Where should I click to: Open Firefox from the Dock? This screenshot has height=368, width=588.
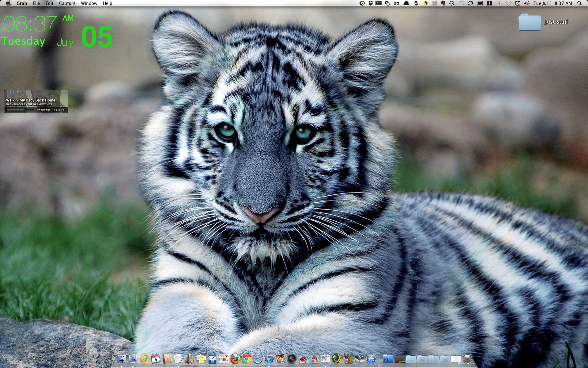[x=235, y=358]
